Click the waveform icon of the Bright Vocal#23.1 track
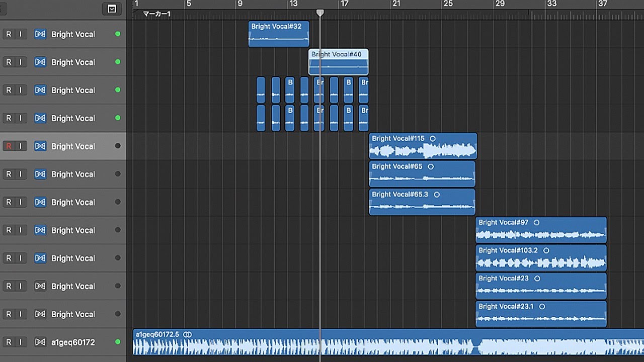 click(x=40, y=314)
